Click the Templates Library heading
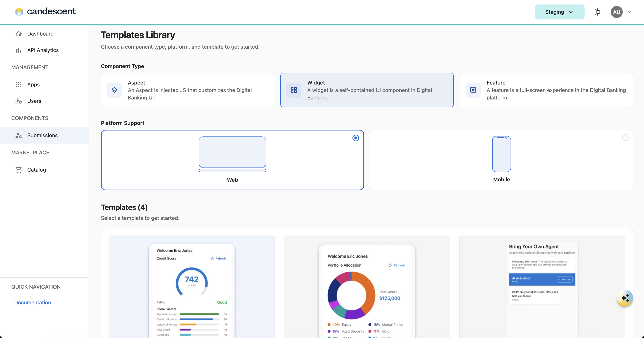Viewport: 644px width, 338px height. click(x=138, y=35)
